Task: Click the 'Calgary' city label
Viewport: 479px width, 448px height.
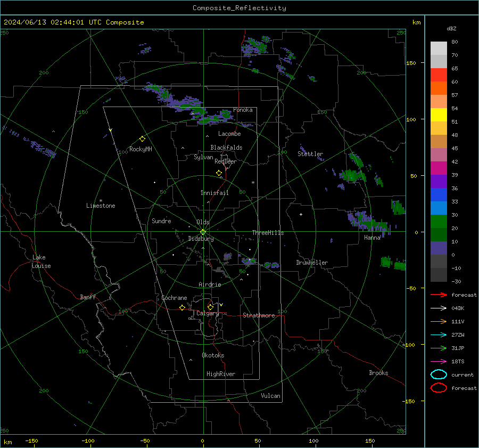Action: pos(208,313)
